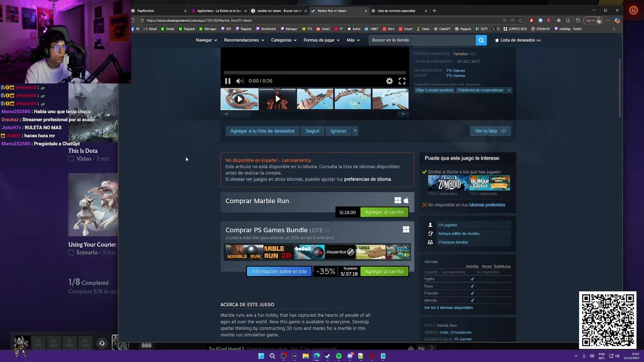Switch to Lista de nombres expandida tab
Viewport: 644px width, 362px height.
(399, 11)
